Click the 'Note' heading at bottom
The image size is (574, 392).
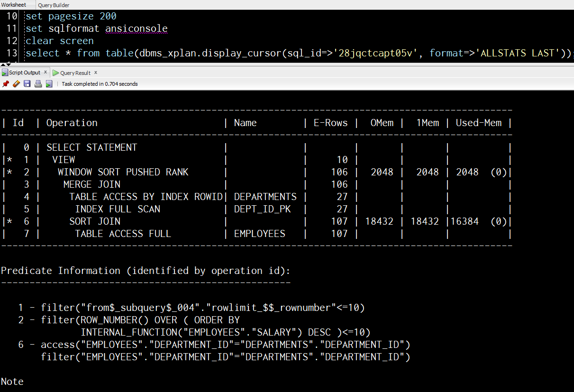pyautogui.click(x=12, y=382)
